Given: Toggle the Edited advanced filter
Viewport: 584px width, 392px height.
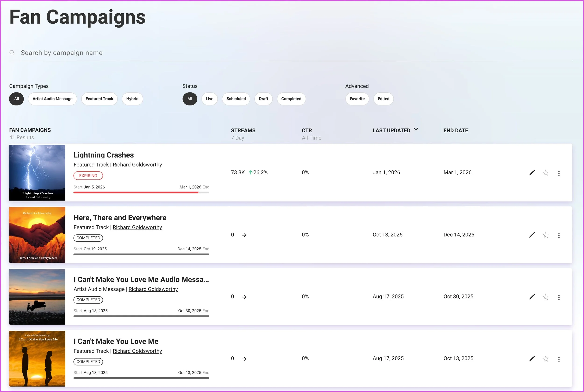Looking at the screenshot, I should tap(383, 99).
